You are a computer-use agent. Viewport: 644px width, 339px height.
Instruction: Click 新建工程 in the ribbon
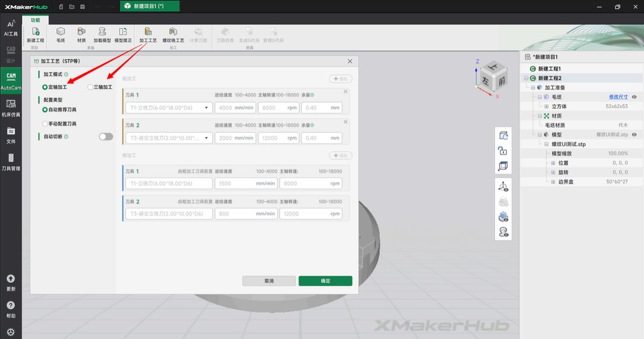[x=35, y=35]
